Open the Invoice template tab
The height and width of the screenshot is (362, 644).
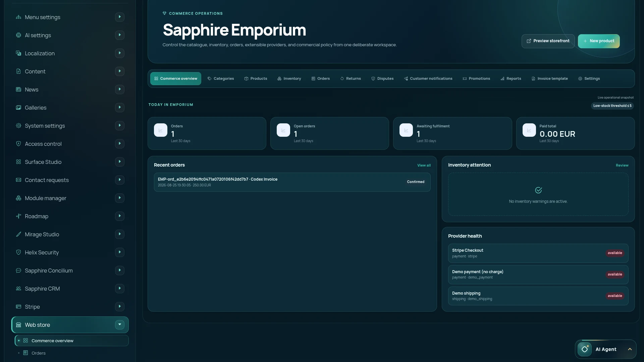550,78
